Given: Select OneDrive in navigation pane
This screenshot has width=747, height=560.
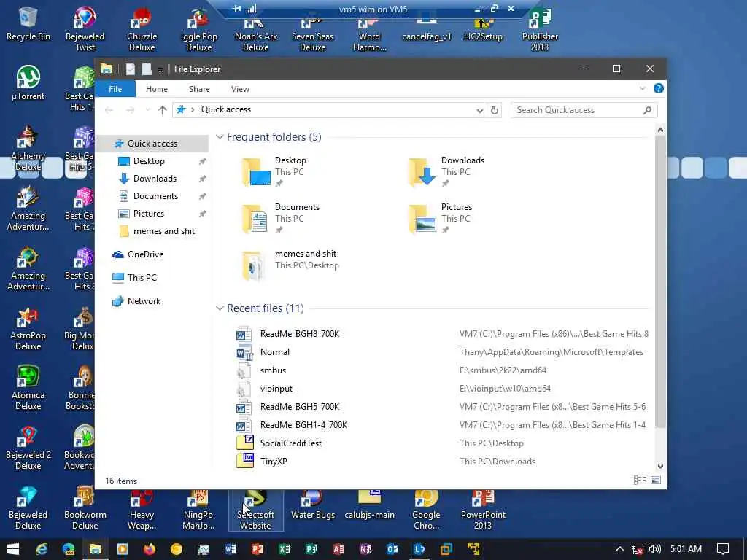Looking at the screenshot, I should click(145, 254).
